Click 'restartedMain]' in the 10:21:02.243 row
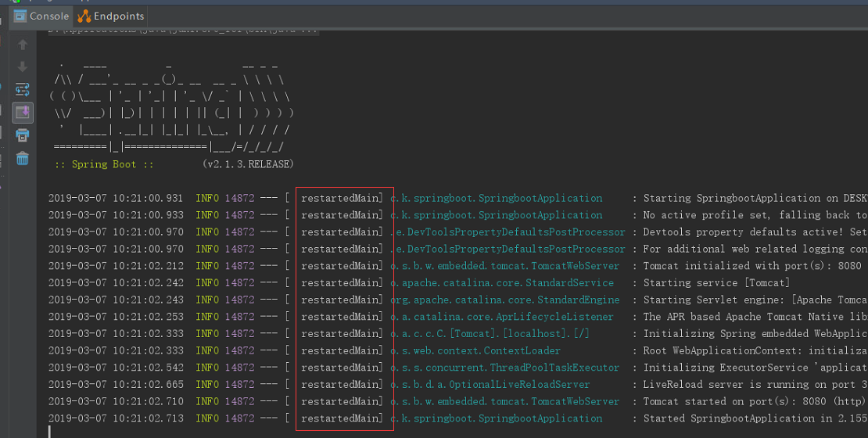Screen dimensions: 868x438 (x=342, y=300)
